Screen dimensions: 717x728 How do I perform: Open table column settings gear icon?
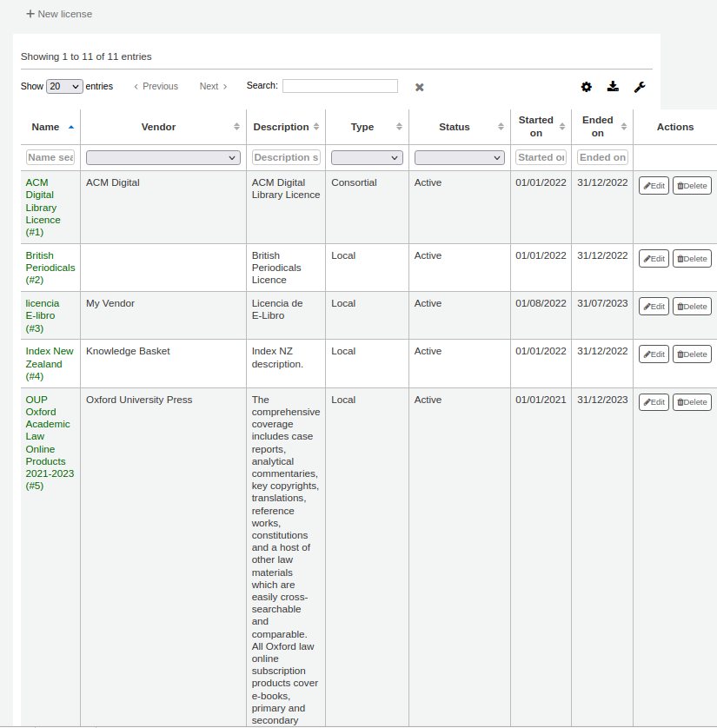[587, 87]
